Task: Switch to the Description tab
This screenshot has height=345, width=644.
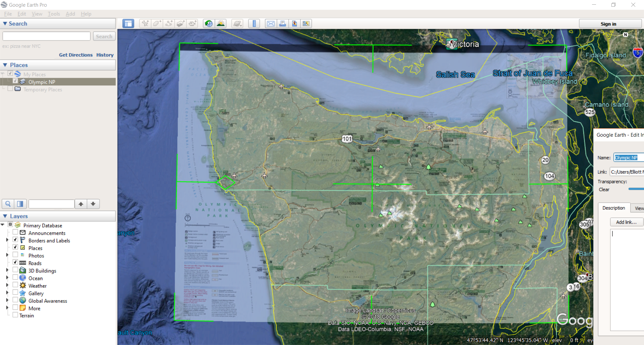Action: point(614,208)
